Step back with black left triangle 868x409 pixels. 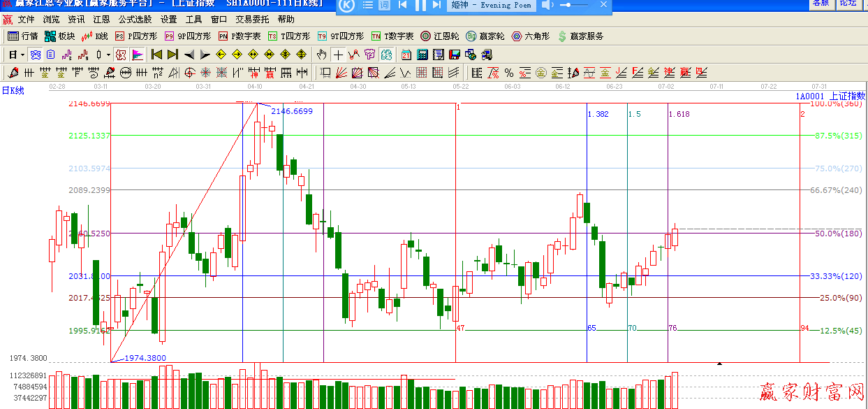point(189,55)
